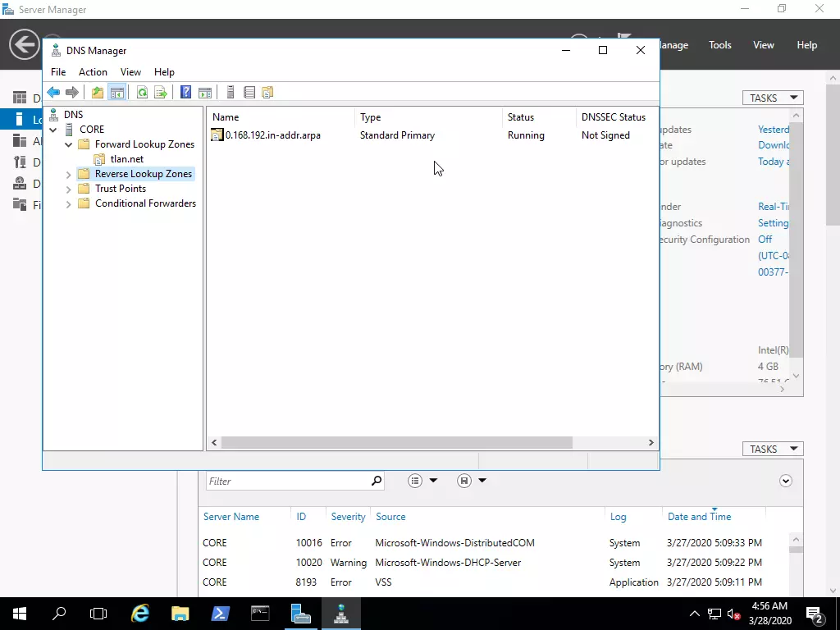
Task: Open Server Manager's View menu
Action: click(764, 45)
